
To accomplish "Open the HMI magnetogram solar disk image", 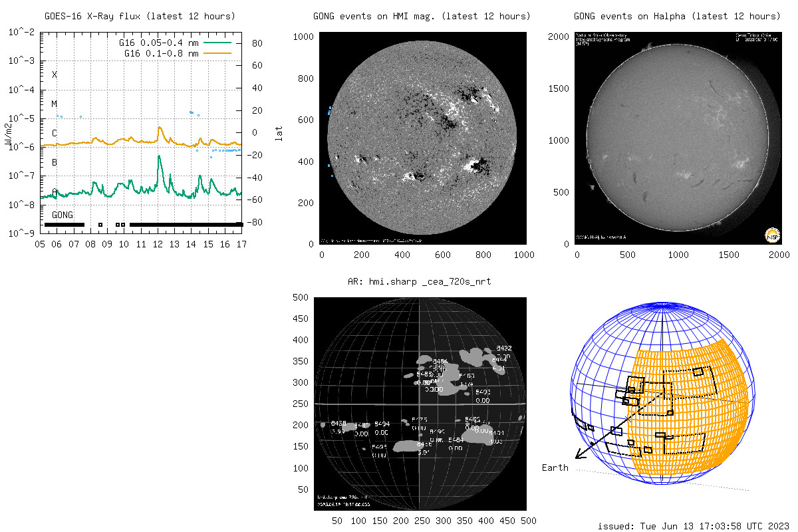I will click(x=423, y=138).
